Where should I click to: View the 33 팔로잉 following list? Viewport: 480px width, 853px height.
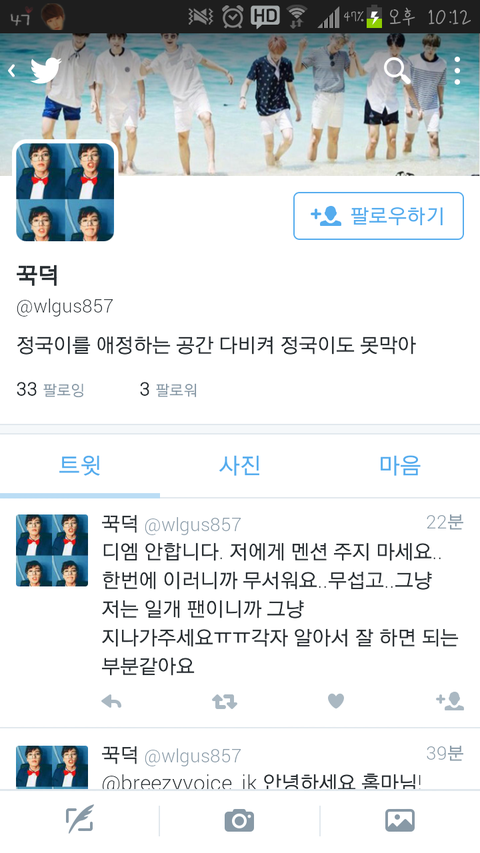pyautogui.click(x=51, y=390)
